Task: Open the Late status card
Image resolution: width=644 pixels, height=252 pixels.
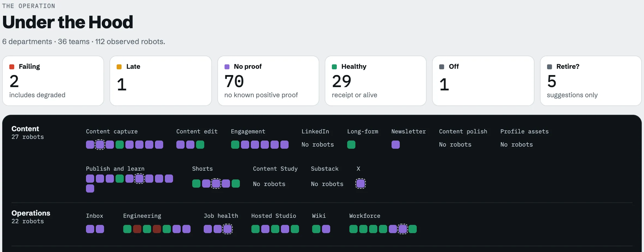Action: pos(161,81)
